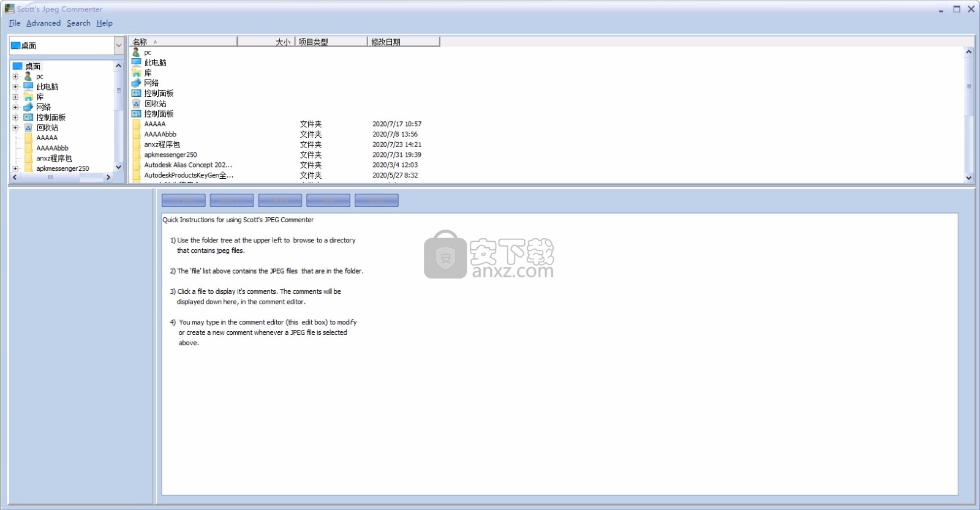Click date 2020/3/4 12:03 in file list

click(x=395, y=165)
